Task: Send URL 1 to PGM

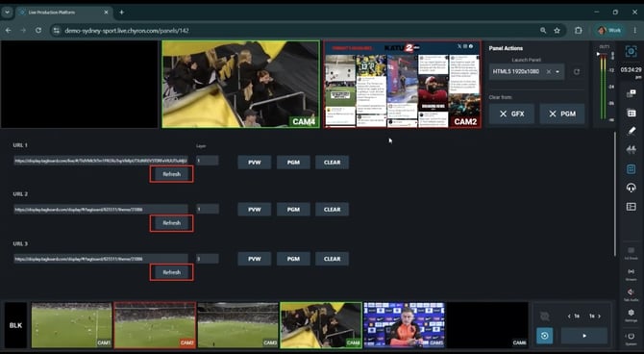Action: point(293,163)
